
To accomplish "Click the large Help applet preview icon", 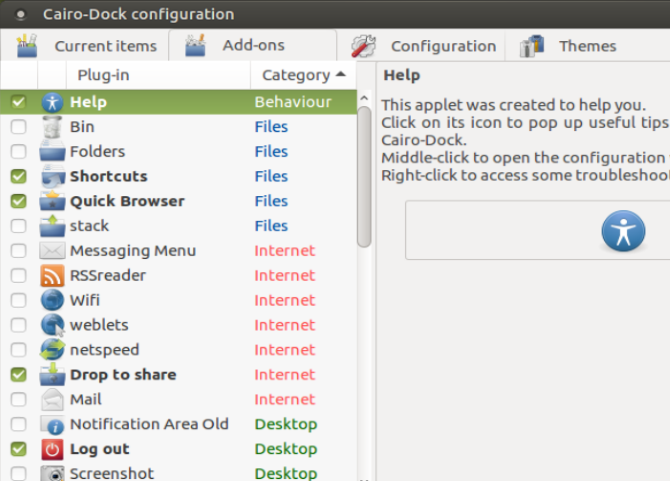I will (623, 231).
